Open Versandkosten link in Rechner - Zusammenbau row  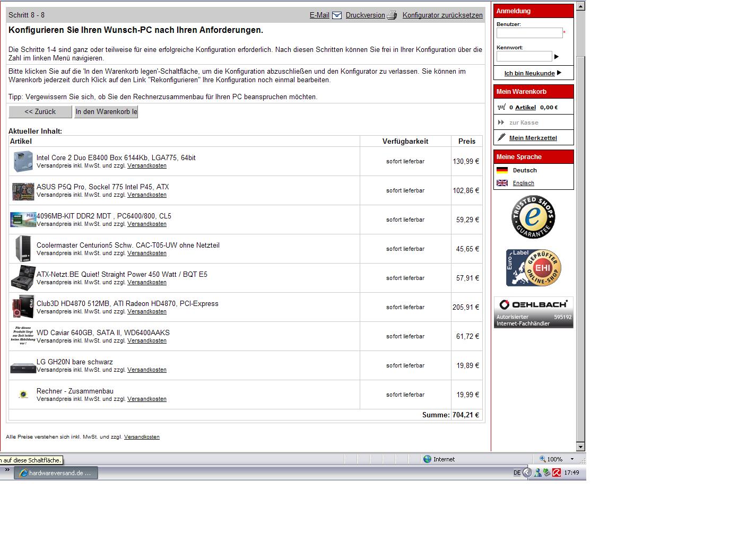[x=147, y=399]
